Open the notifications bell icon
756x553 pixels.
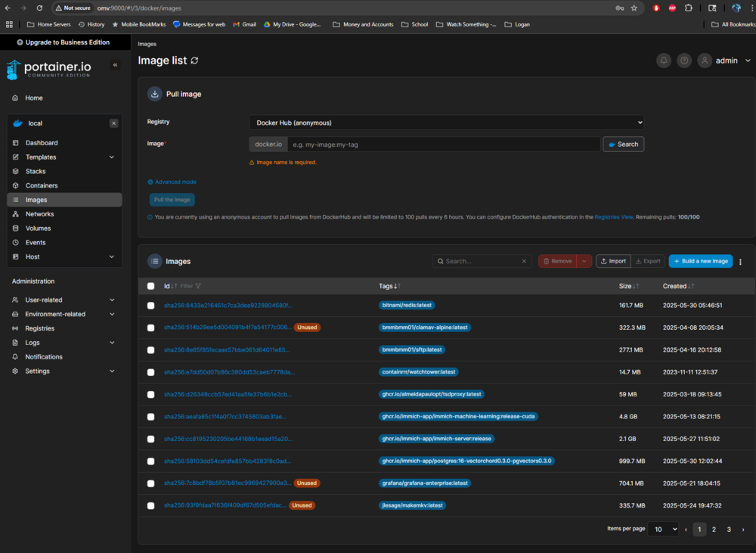[x=664, y=61]
